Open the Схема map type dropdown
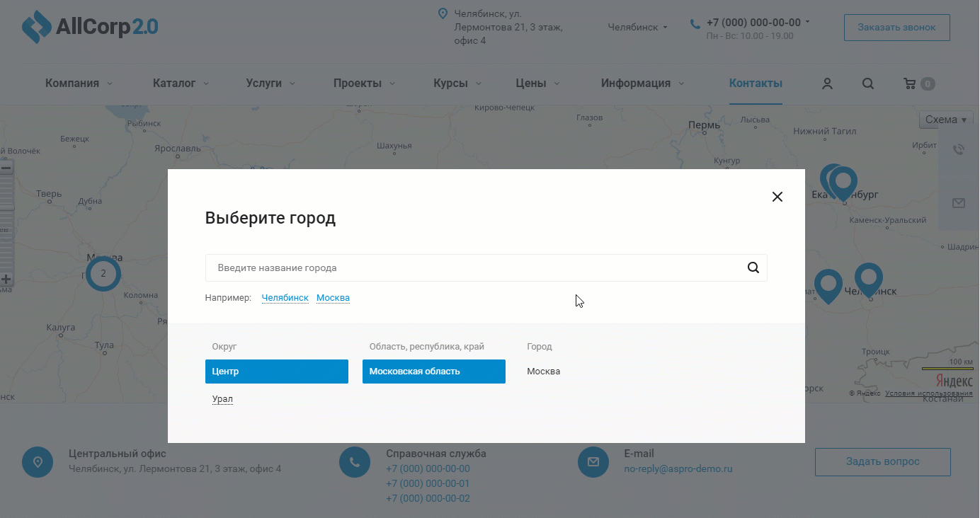 pos(945,120)
